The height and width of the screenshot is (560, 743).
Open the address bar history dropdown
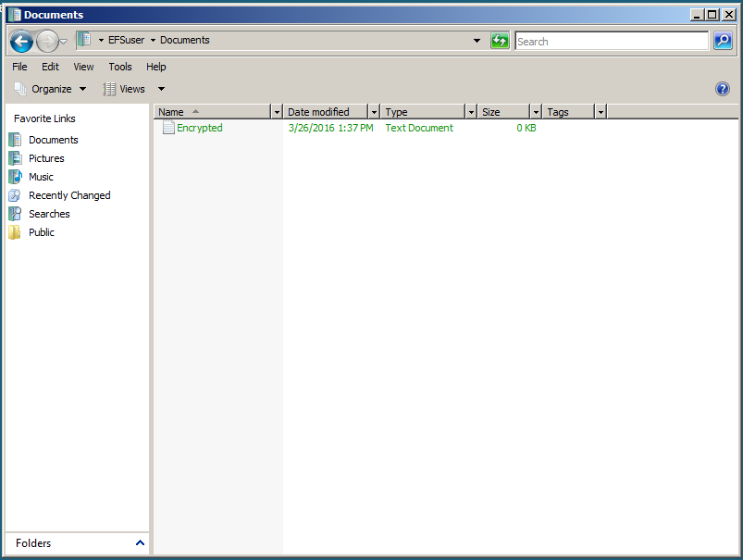coord(477,41)
